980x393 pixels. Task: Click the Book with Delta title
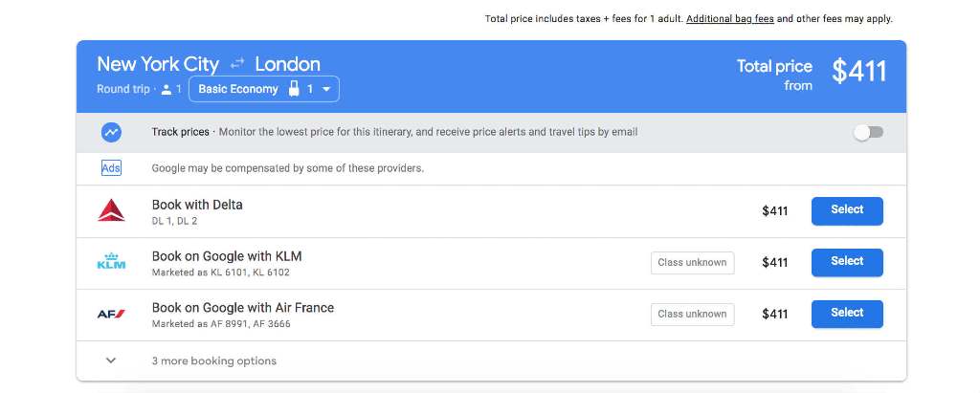[x=197, y=205]
